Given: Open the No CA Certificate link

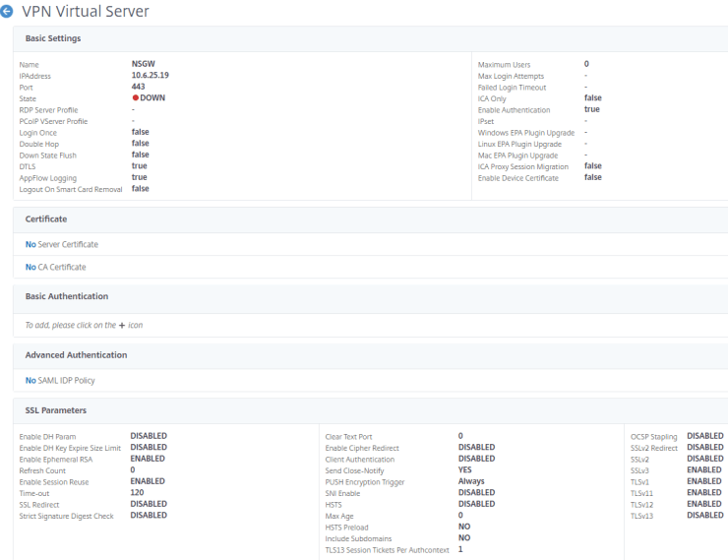Looking at the screenshot, I should point(55,267).
